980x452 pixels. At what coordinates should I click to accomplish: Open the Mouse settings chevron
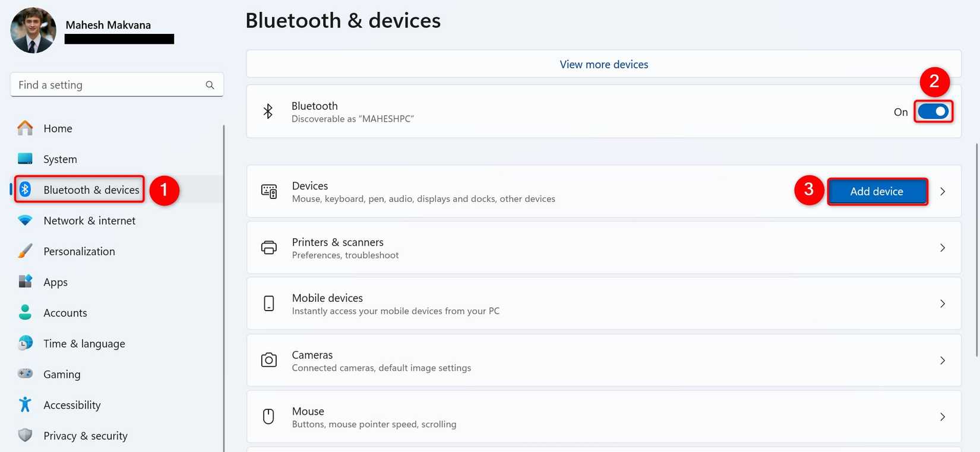pos(943,417)
